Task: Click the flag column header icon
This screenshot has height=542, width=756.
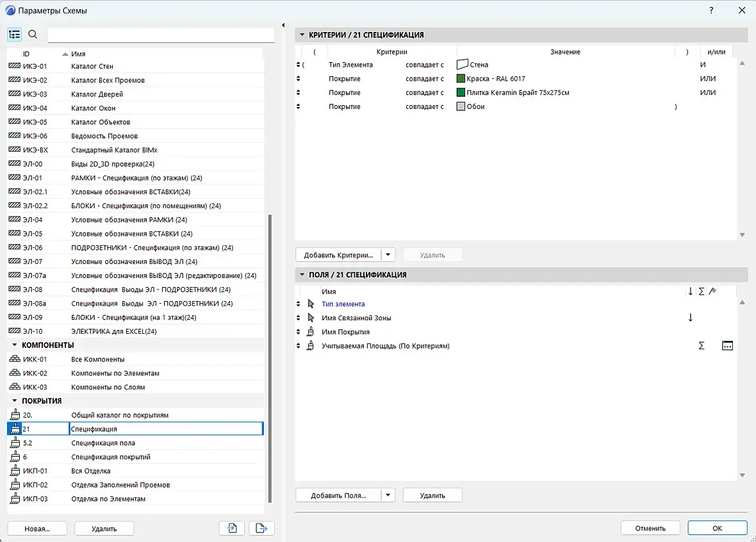Action: 713,291
